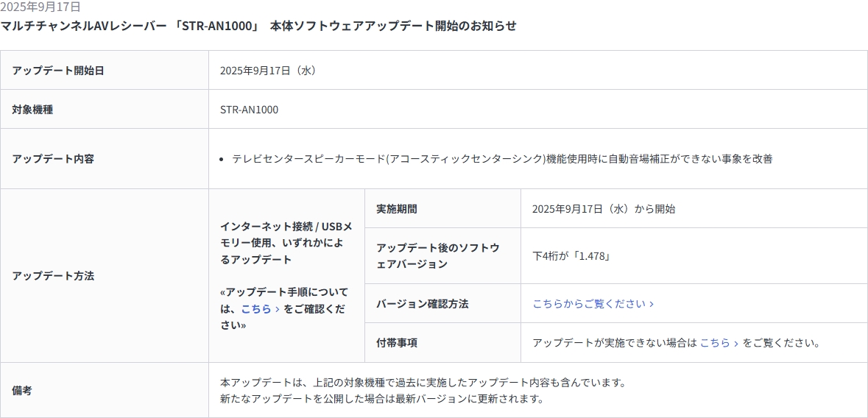The height and width of the screenshot is (418, 868).
Task: Click the 対象機種 header cell
Action: 105,110
